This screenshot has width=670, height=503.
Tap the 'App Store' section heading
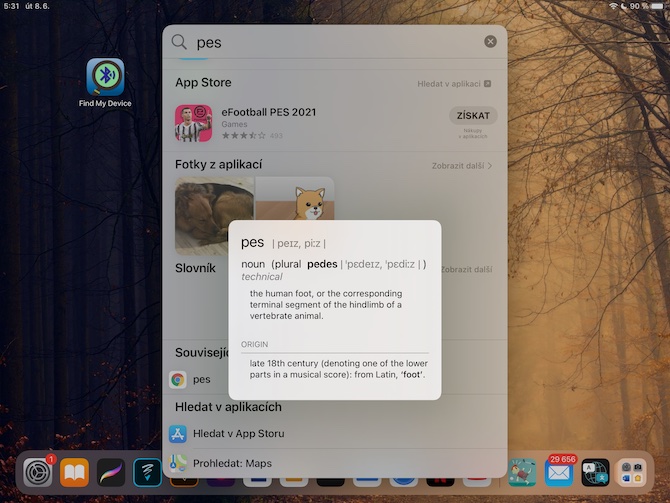coord(203,82)
